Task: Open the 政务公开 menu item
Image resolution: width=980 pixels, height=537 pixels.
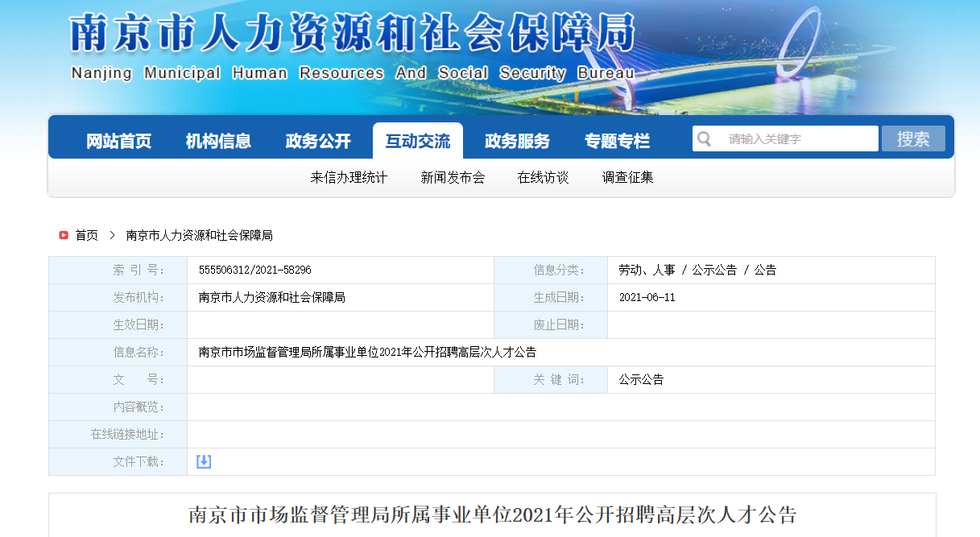Action: [x=318, y=141]
